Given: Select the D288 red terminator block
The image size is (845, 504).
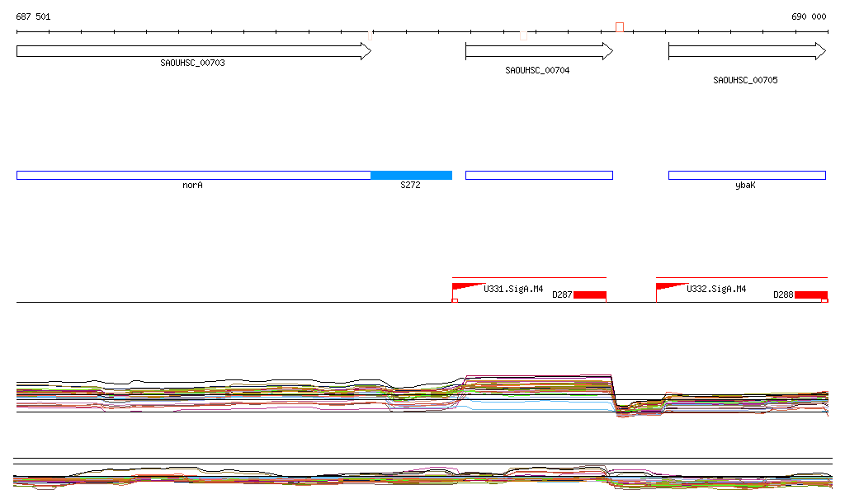Looking at the screenshot, I should click(x=810, y=295).
